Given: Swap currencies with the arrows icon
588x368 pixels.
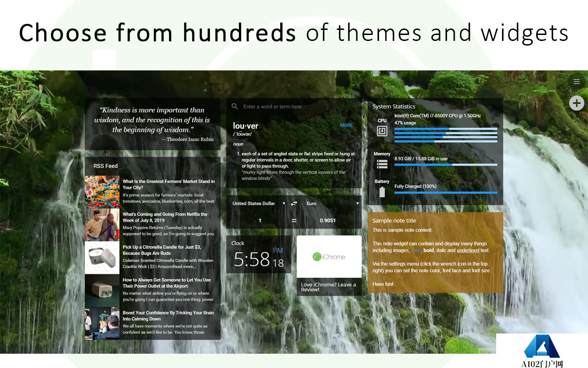Looking at the screenshot, I should [294, 203].
